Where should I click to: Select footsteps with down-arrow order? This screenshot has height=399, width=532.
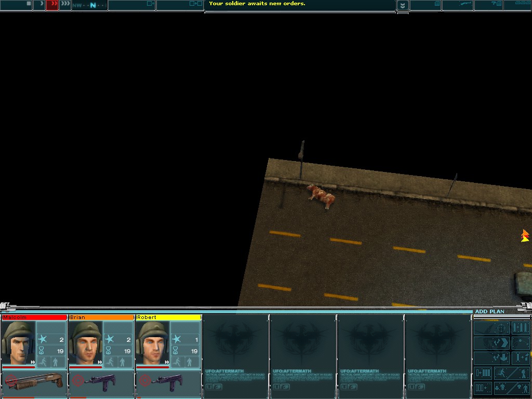point(491,358)
